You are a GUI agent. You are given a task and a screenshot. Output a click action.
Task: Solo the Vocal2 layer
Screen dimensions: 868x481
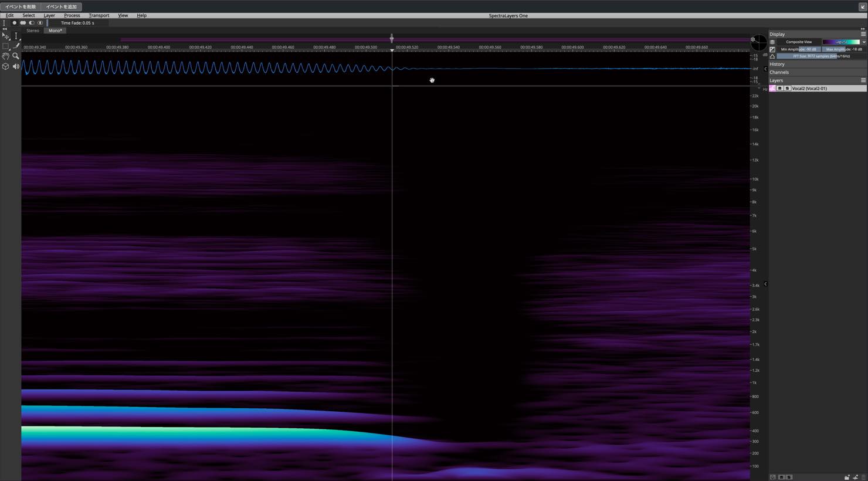(787, 89)
